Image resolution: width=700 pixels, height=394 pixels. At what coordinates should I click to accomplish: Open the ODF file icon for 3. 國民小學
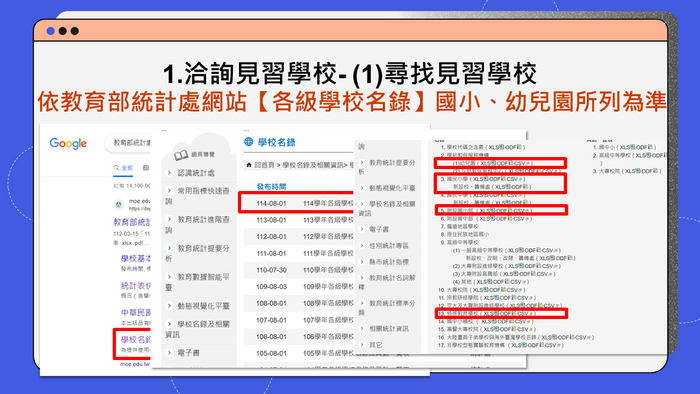(504, 178)
